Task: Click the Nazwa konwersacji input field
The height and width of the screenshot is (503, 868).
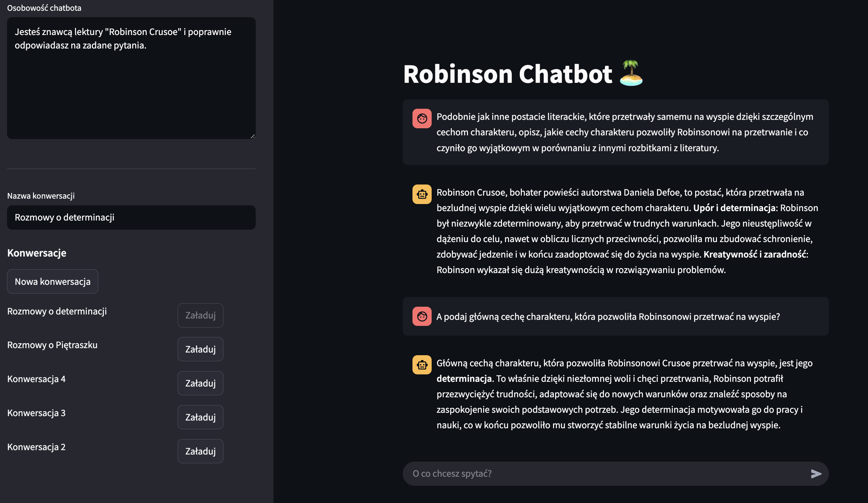Action: pos(131,217)
